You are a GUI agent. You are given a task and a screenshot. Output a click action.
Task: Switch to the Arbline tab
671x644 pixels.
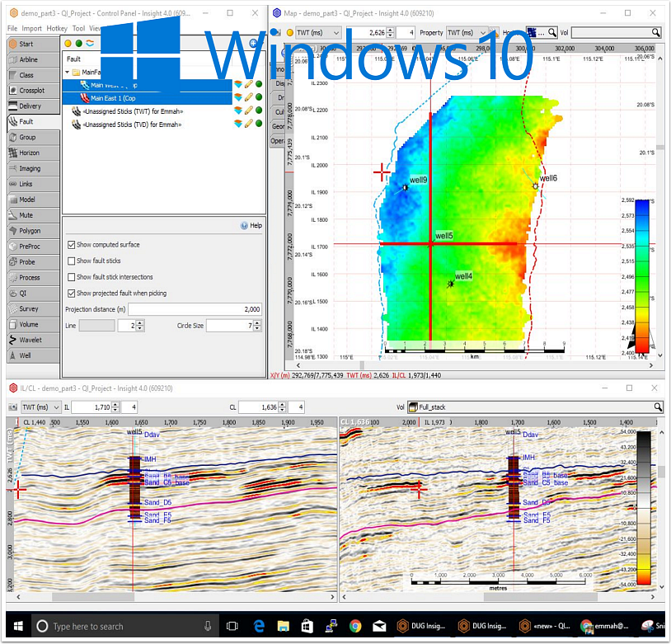tap(33, 59)
